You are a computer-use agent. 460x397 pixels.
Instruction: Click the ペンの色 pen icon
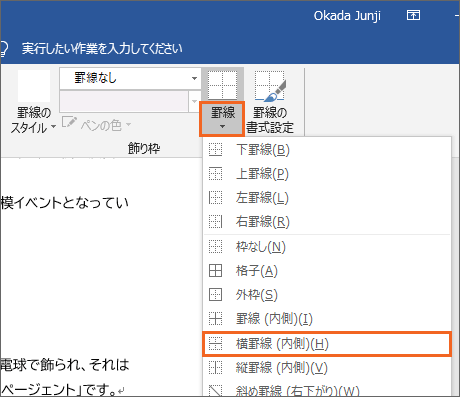click(69, 122)
